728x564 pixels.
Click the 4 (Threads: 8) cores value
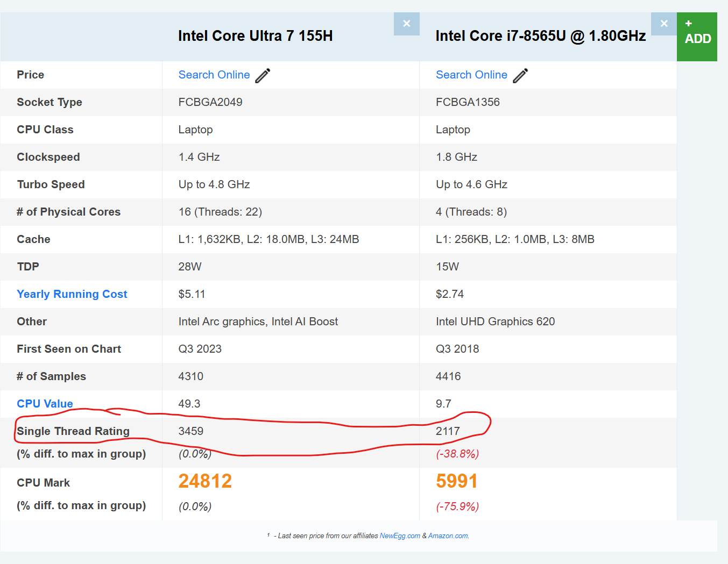pyautogui.click(x=471, y=212)
